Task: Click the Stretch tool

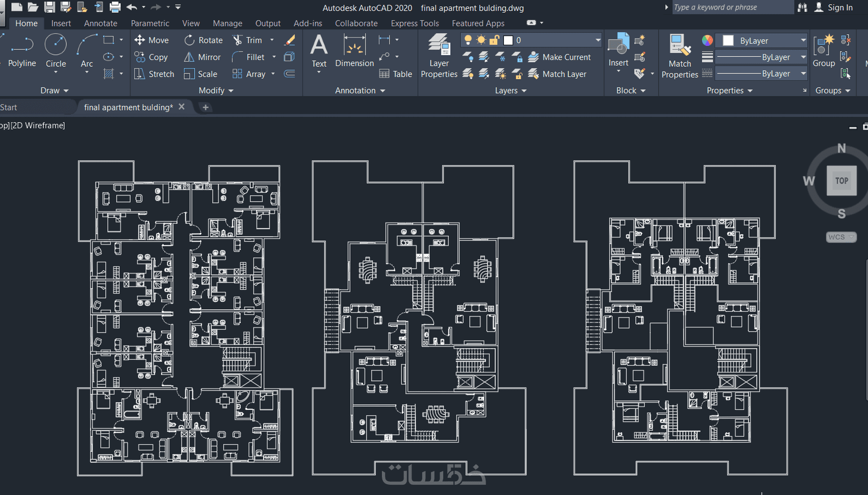Action: coord(154,74)
